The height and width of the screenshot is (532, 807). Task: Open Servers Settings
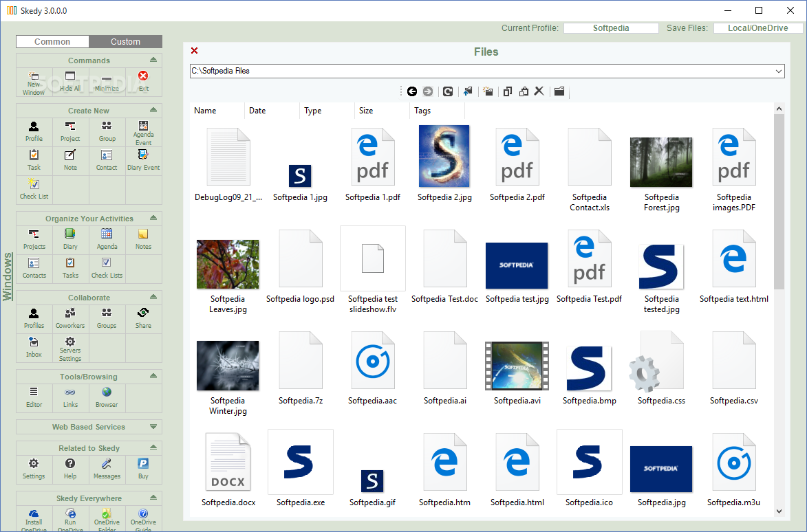pyautogui.click(x=70, y=348)
